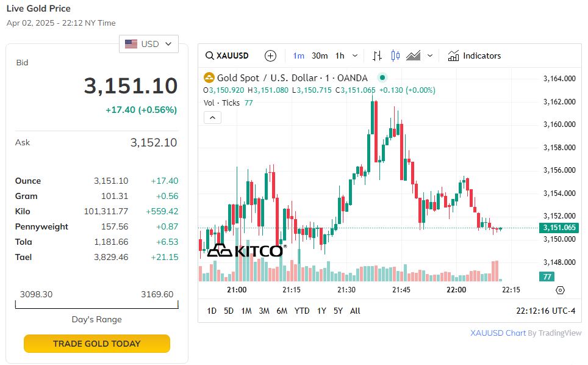This screenshot has width=588, height=365.
Task: Toggle the green market status dot
Action: [382, 78]
